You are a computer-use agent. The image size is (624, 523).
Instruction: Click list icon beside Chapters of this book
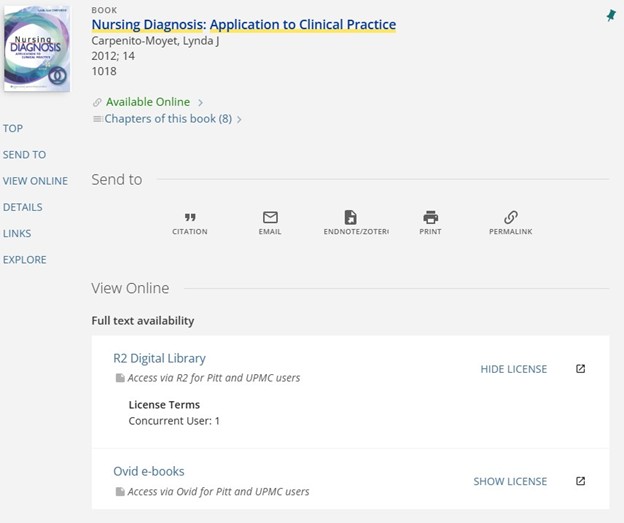pos(98,119)
